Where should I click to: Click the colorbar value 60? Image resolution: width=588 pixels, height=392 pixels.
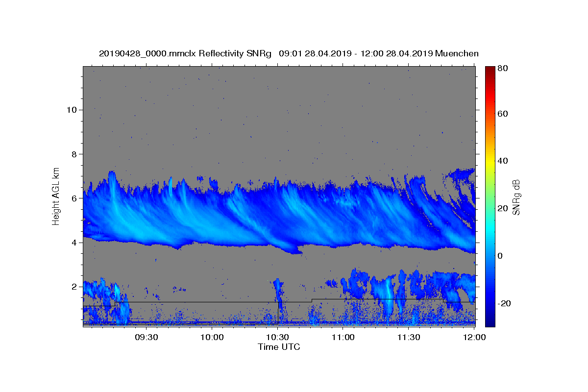point(502,114)
